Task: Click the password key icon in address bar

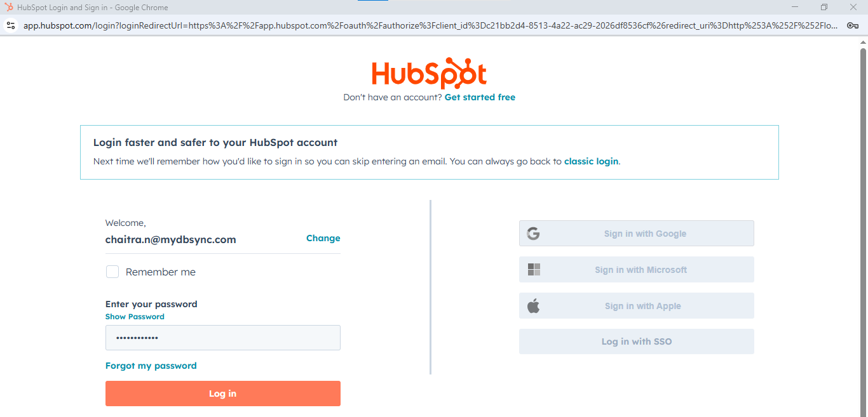Action: click(852, 25)
